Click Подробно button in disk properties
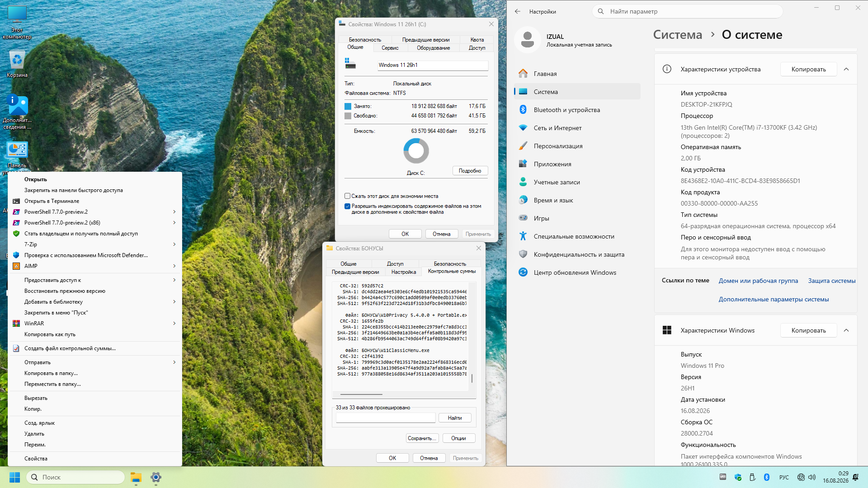Image resolution: width=868 pixels, height=488 pixels. [x=470, y=171]
